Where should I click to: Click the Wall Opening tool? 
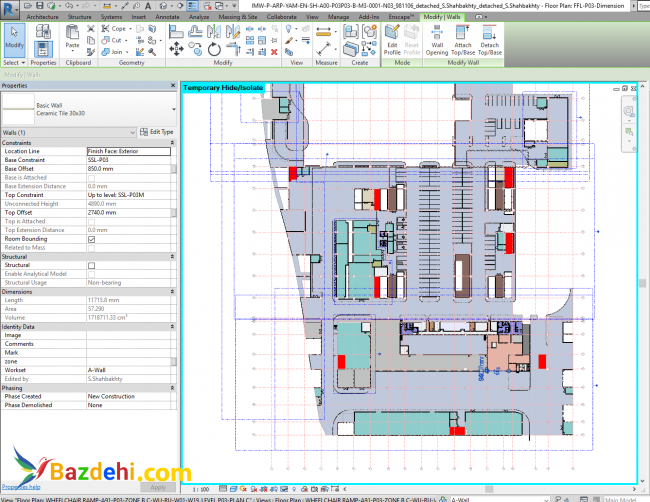437,38
